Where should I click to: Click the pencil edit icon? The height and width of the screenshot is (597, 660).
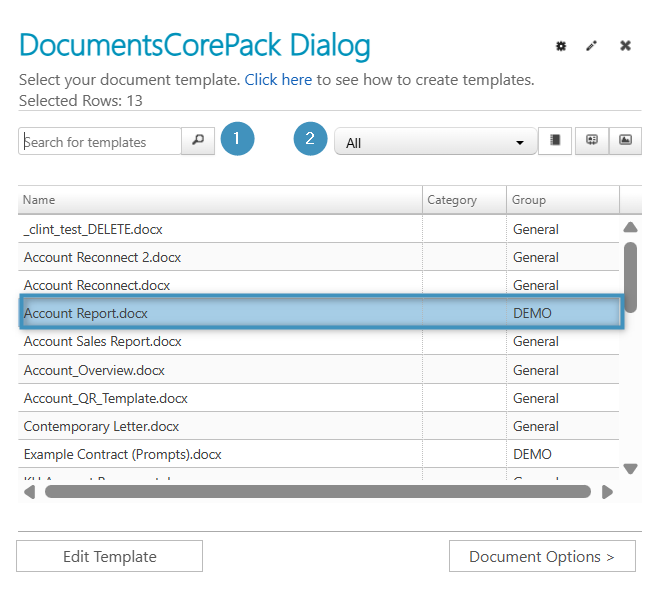(592, 46)
